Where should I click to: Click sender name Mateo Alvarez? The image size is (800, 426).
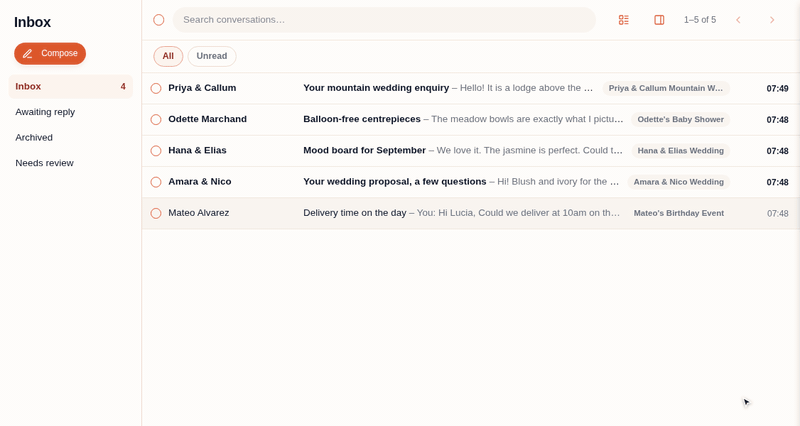[x=198, y=213]
